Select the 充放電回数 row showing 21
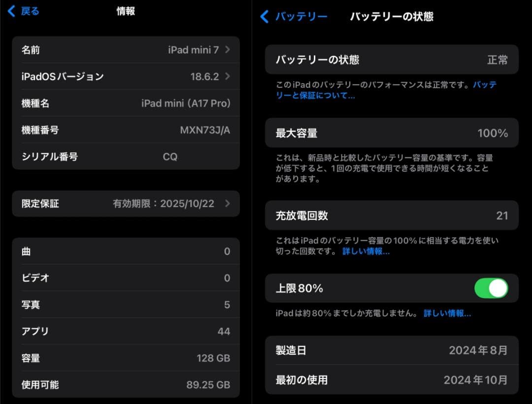The image size is (532, 404). (392, 215)
